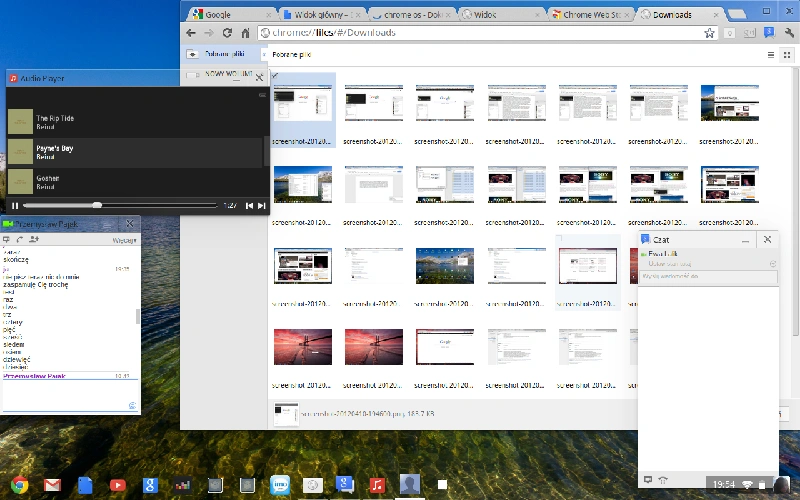Open the browser home page
800x500 pixels.
tap(245, 33)
